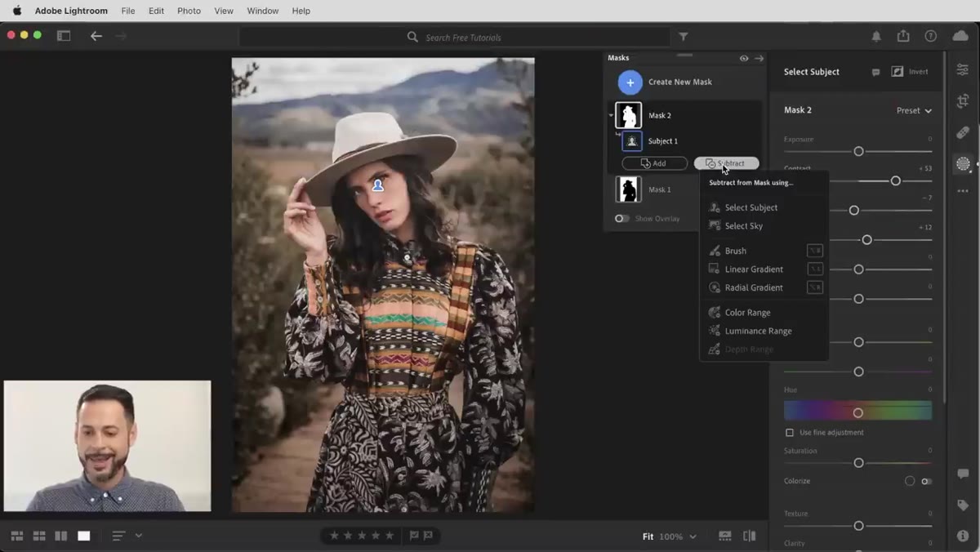
Task: Choose Select Sky from subtract menu
Action: [743, 226]
